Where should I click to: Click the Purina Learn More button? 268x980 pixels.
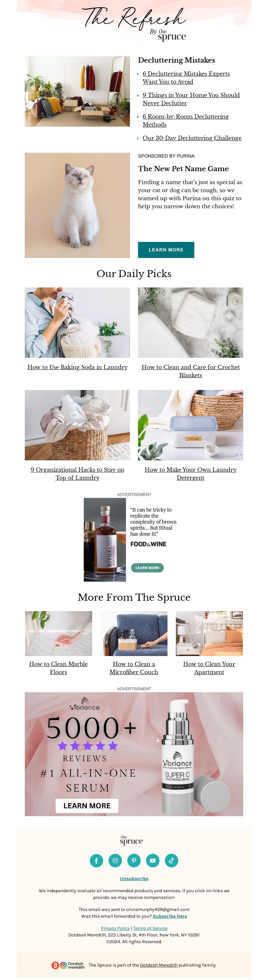tap(166, 250)
